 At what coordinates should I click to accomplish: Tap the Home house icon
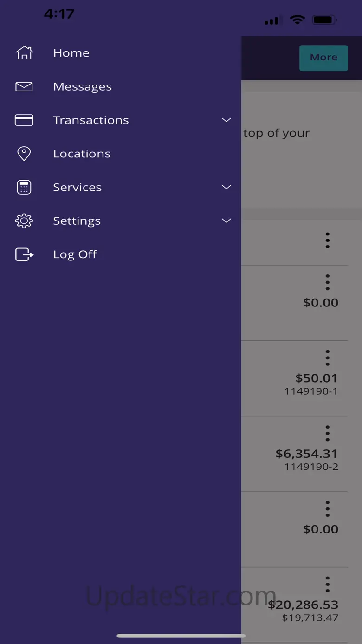[24, 53]
